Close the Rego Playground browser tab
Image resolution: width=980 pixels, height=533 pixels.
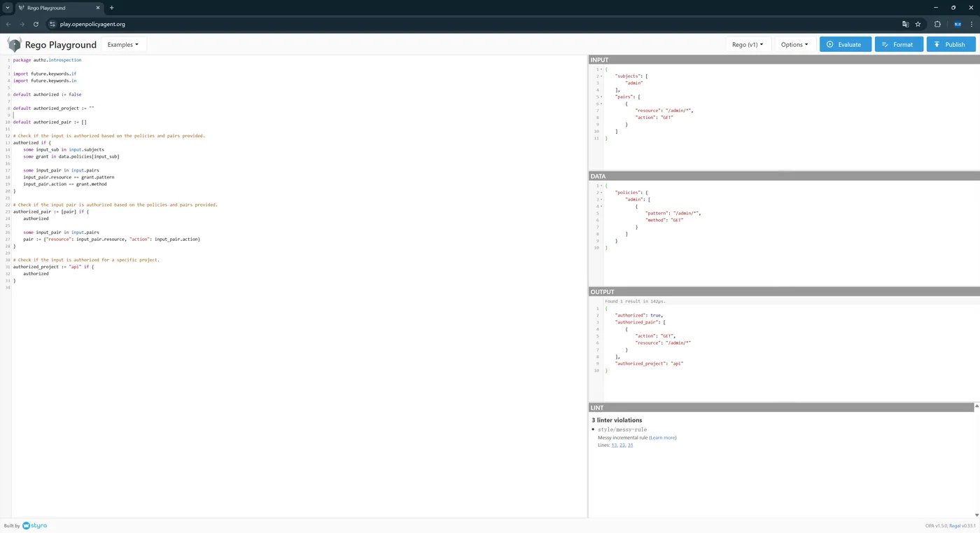[99, 8]
